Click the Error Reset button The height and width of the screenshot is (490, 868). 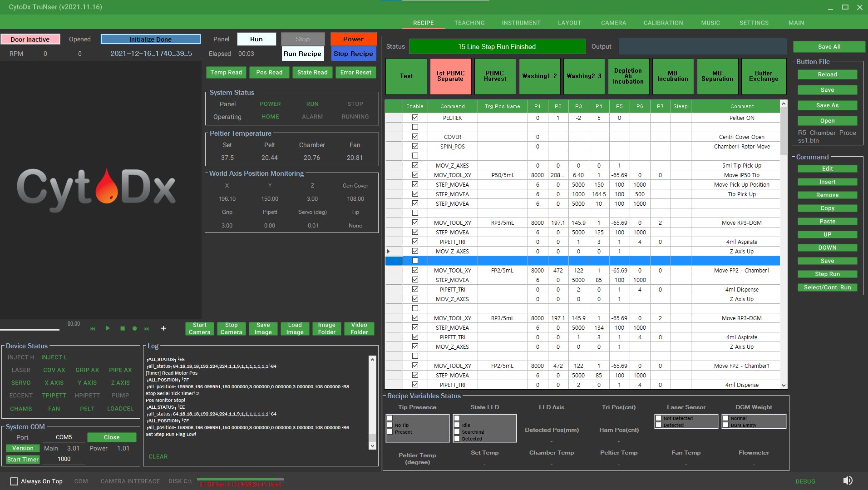(x=356, y=73)
